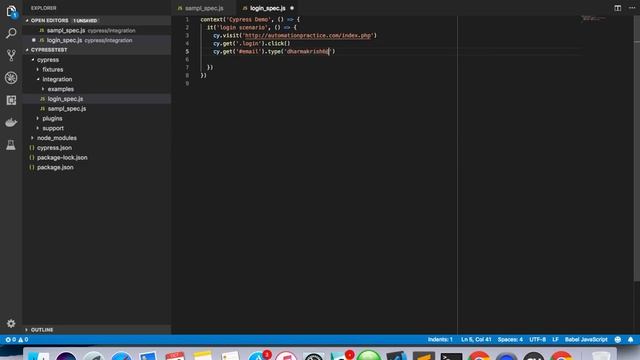This screenshot has height=360, width=640.
Task: Click JS icon beside login_spec.js in cypress tree
Action: (x=42, y=99)
